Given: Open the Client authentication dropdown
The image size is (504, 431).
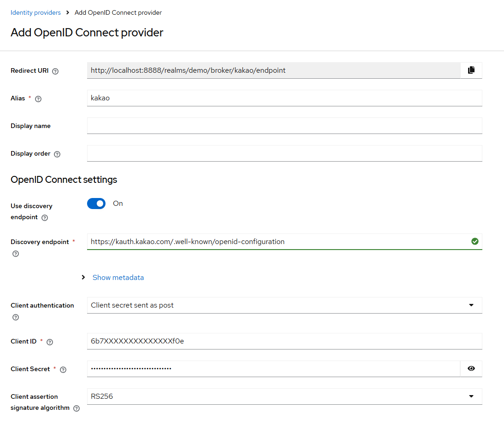Looking at the screenshot, I should pyautogui.click(x=284, y=305).
